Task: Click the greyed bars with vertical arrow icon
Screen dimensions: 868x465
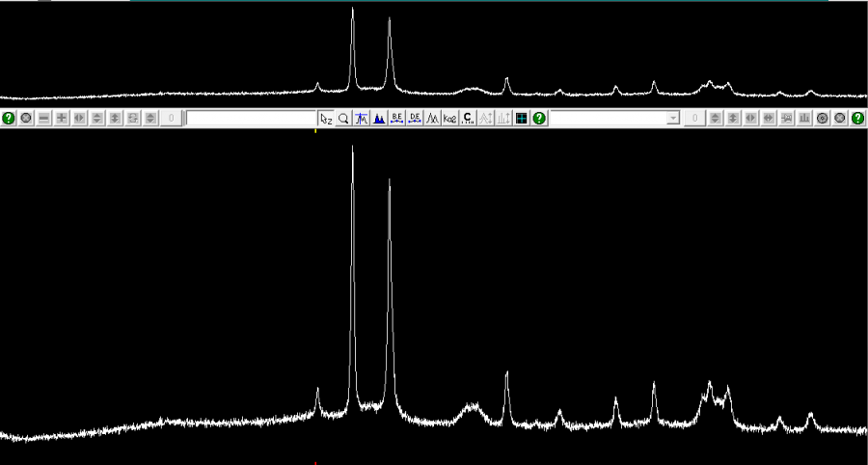Action: point(503,118)
